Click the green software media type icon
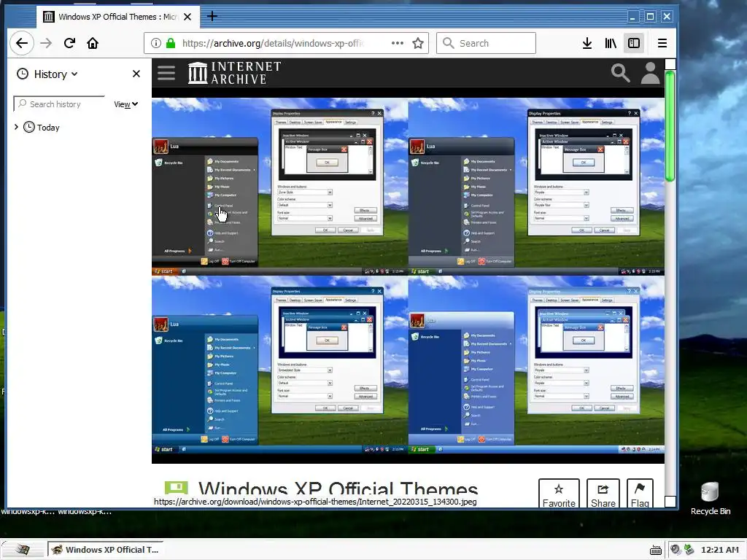 (176, 488)
